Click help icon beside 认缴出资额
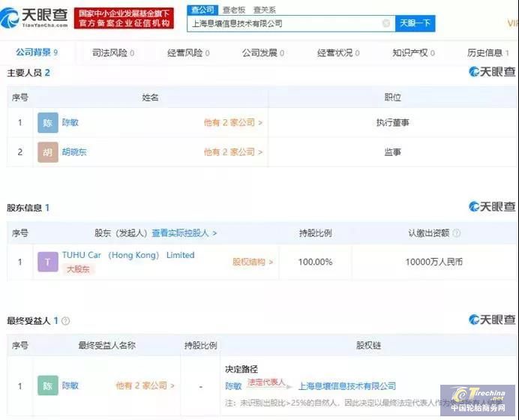Viewport: 519px width, 420px height. [457, 233]
